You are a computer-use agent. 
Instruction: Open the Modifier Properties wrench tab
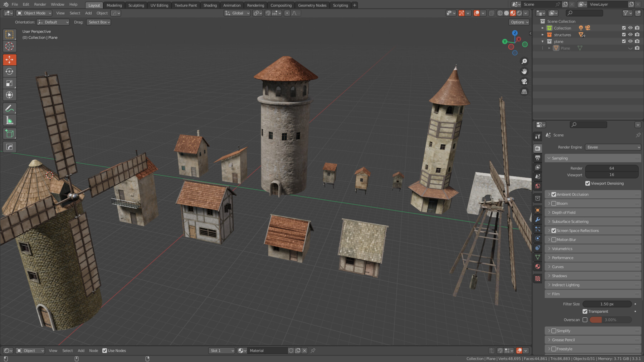pos(537,220)
